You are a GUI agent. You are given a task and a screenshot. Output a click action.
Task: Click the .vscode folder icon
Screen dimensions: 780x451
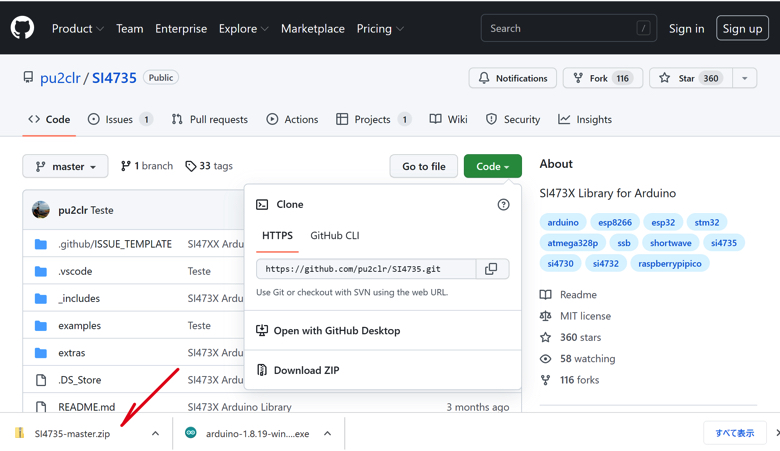(41, 271)
